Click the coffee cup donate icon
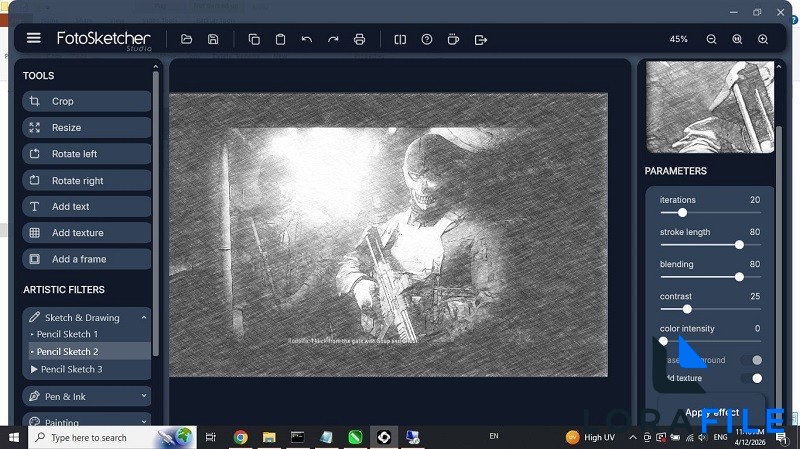Image resolution: width=800 pixels, height=449 pixels. tap(453, 39)
